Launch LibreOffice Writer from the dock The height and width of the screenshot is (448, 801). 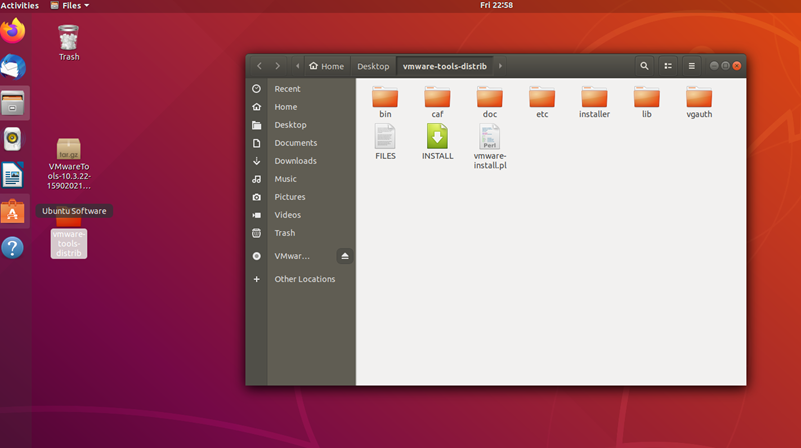click(13, 175)
